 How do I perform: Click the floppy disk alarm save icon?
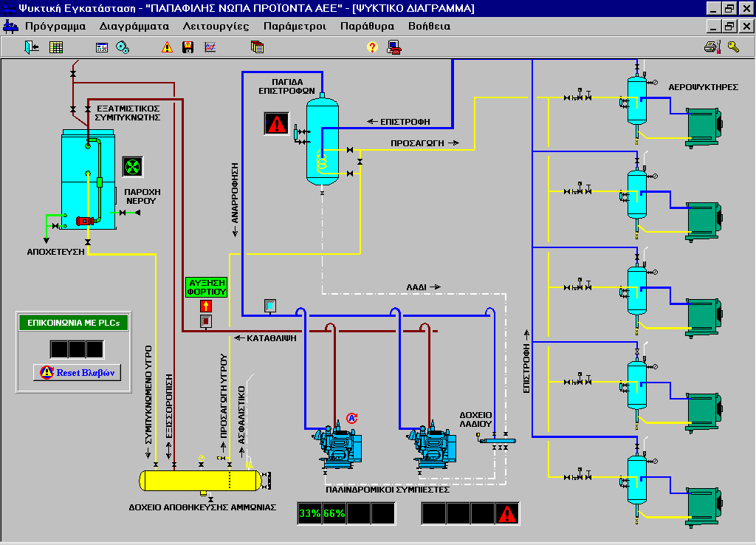[x=188, y=47]
